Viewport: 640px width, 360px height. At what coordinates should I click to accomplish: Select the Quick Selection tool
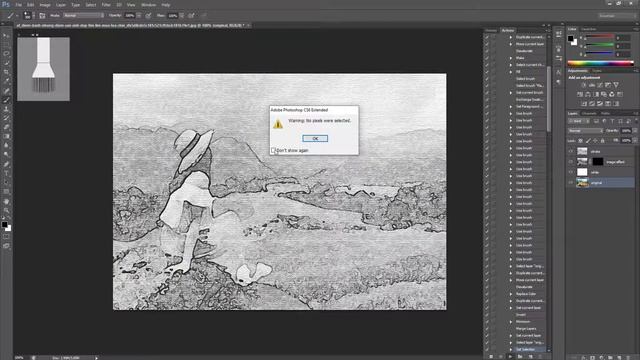pyautogui.click(x=6, y=62)
